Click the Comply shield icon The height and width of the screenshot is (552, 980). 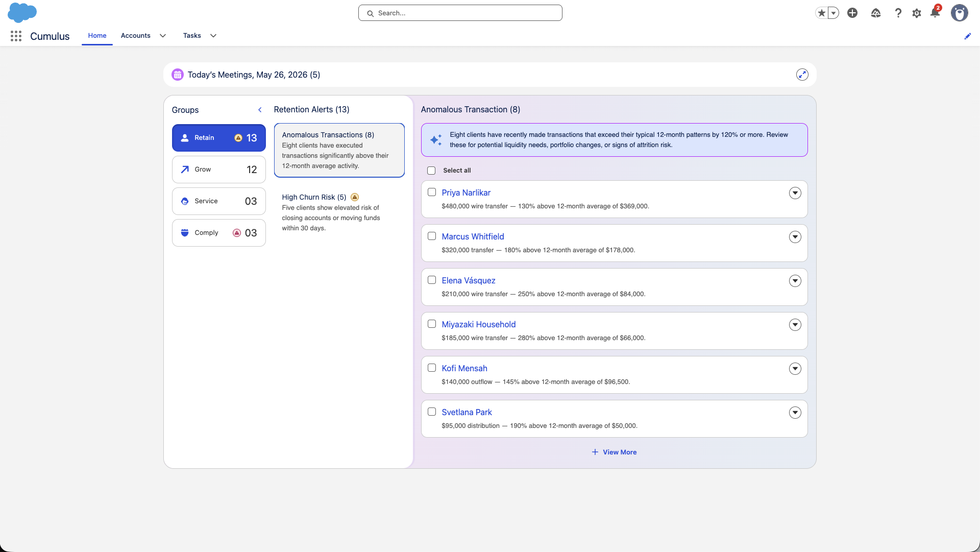coord(185,233)
